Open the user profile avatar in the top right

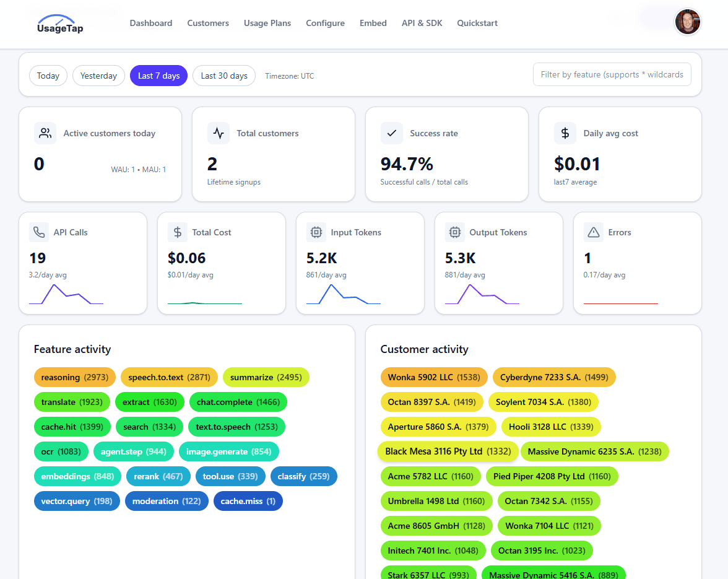(687, 22)
